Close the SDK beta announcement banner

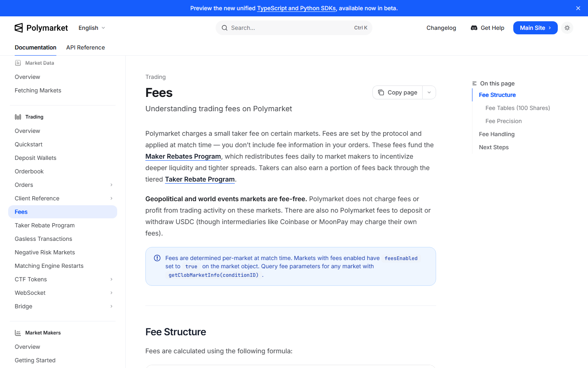[578, 8]
